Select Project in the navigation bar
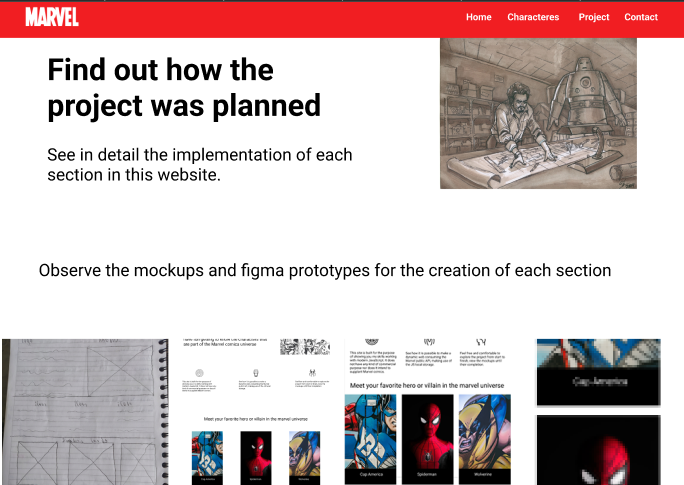This screenshot has width=684, height=485. click(x=594, y=17)
